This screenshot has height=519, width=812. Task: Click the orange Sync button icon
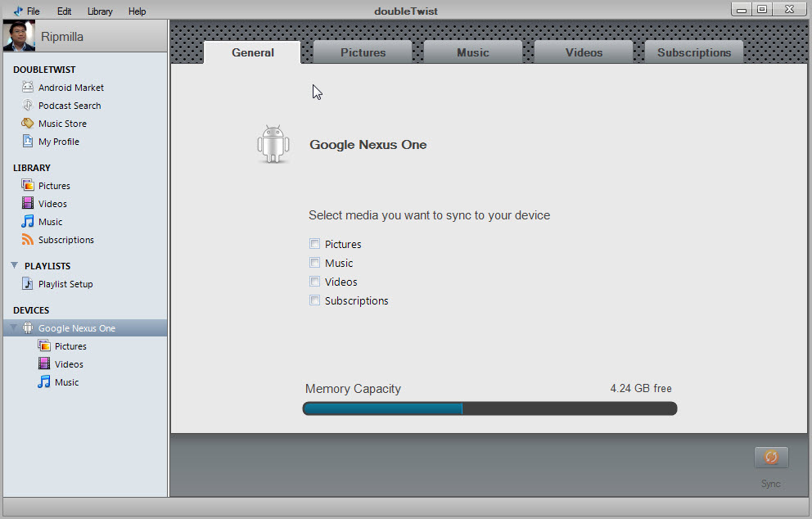[771, 458]
